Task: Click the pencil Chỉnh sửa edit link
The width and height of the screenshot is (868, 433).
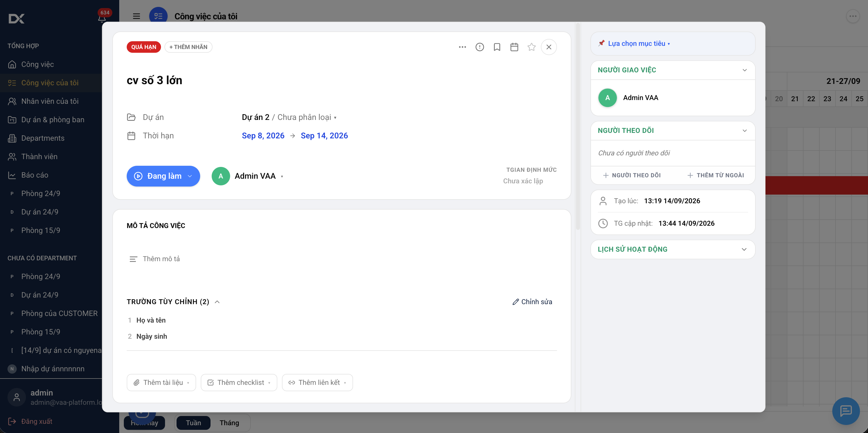Action: [x=532, y=302]
